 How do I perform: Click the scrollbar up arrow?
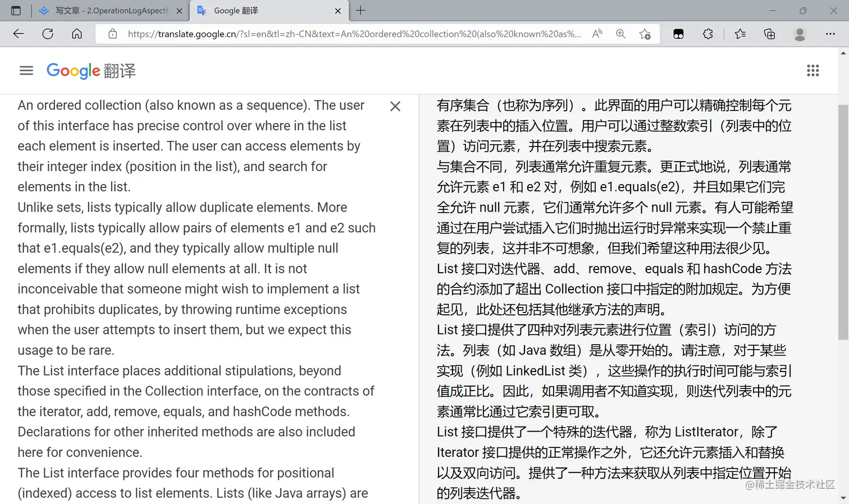pos(843,53)
